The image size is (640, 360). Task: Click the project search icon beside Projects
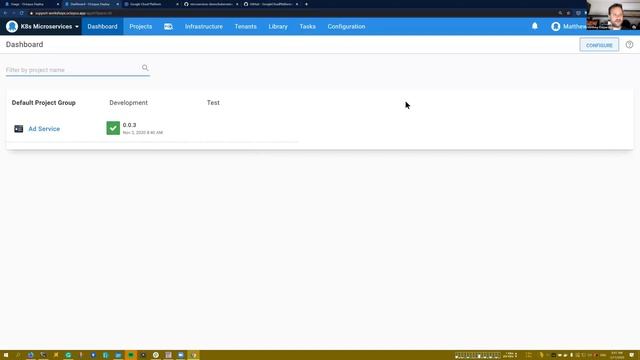coord(168,27)
